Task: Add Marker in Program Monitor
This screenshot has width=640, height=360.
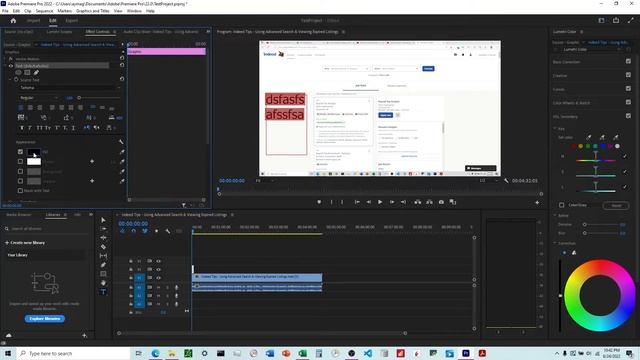Action: 319,202
